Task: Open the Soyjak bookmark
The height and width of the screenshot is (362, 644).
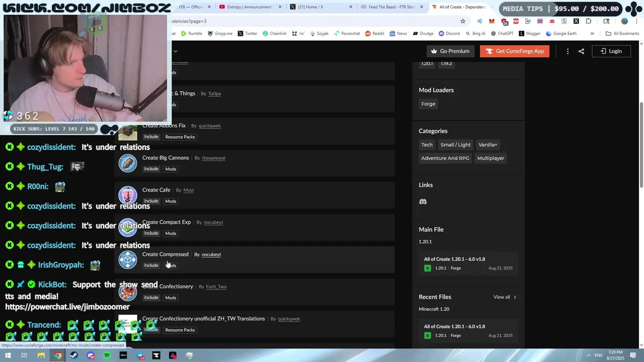Action: tap(318, 34)
